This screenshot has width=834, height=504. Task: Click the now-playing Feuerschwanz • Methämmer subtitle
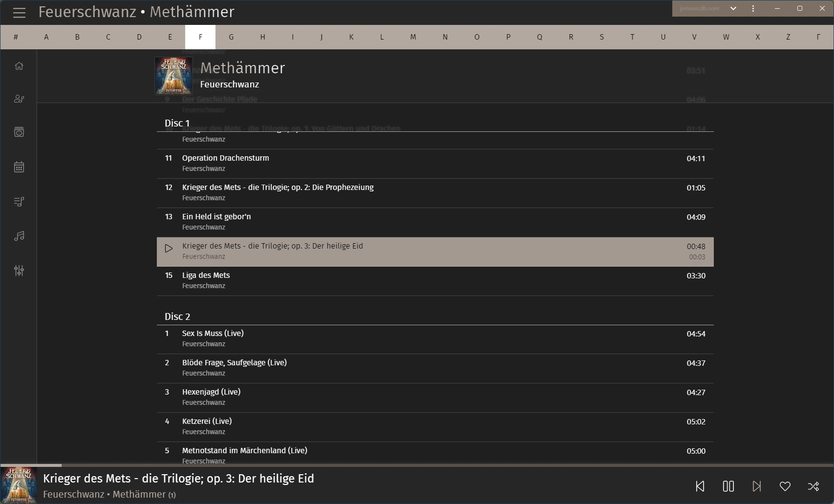pos(109,494)
